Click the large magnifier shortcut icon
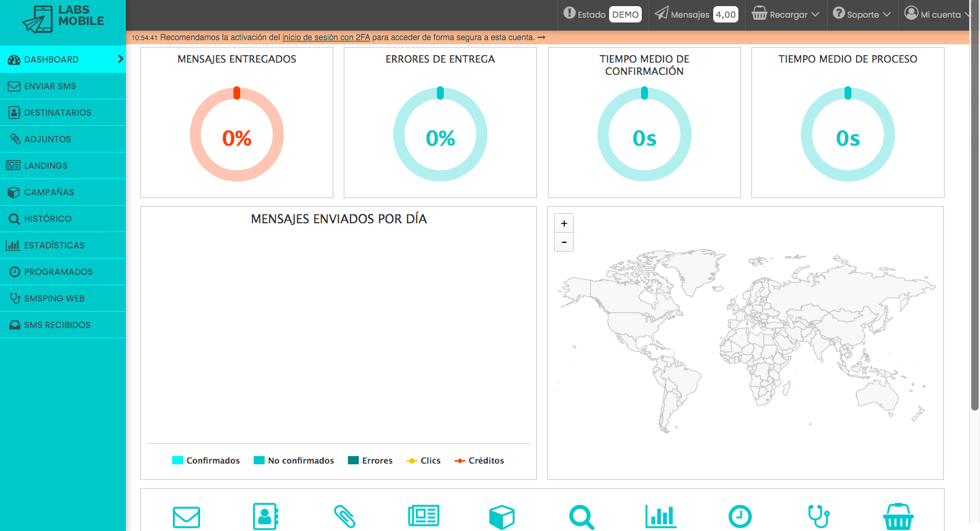 [x=582, y=517]
